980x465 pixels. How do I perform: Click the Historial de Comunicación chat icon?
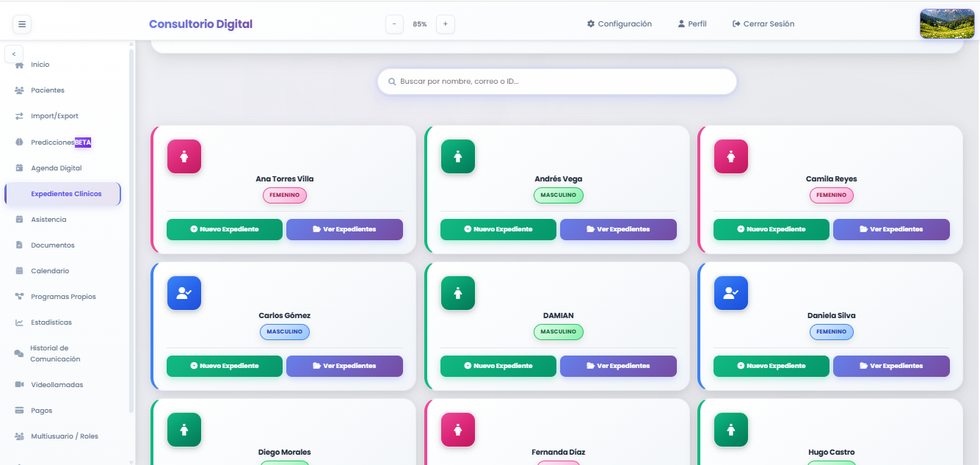click(19, 353)
